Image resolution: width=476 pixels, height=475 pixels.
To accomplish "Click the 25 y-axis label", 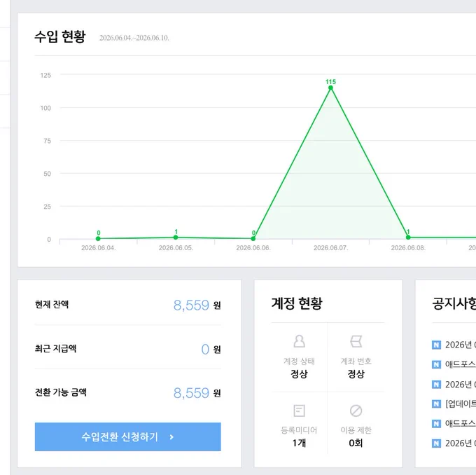I will point(47,207).
